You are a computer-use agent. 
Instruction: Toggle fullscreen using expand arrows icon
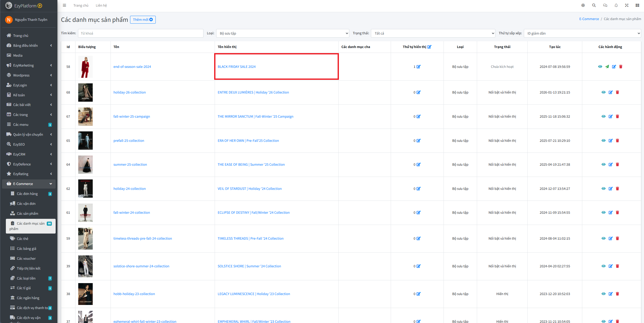click(x=627, y=5)
